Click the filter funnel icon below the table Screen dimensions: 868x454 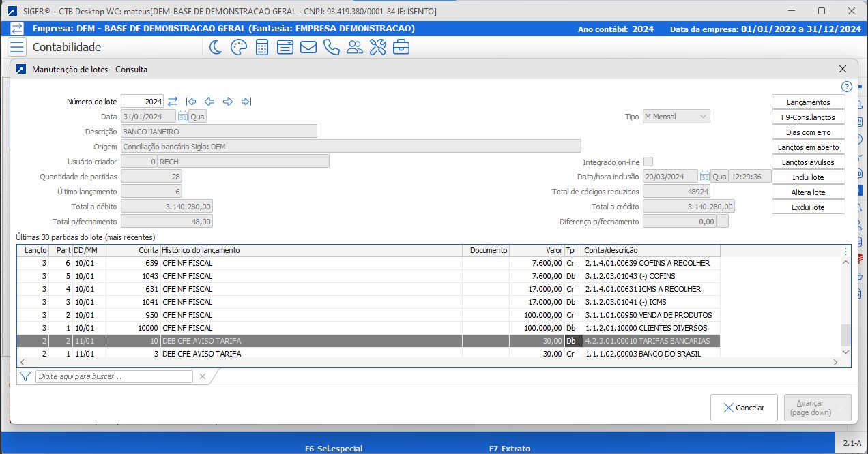point(25,376)
